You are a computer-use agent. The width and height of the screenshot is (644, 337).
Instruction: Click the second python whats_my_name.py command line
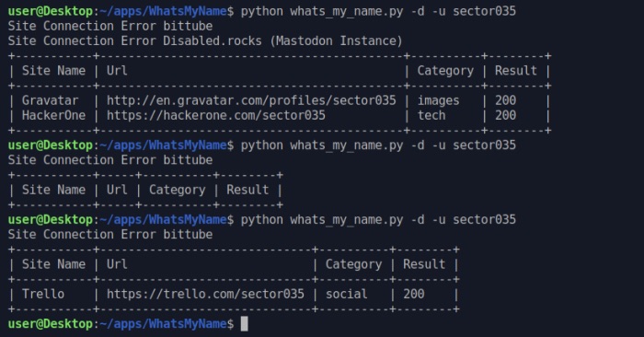(x=378, y=145)
